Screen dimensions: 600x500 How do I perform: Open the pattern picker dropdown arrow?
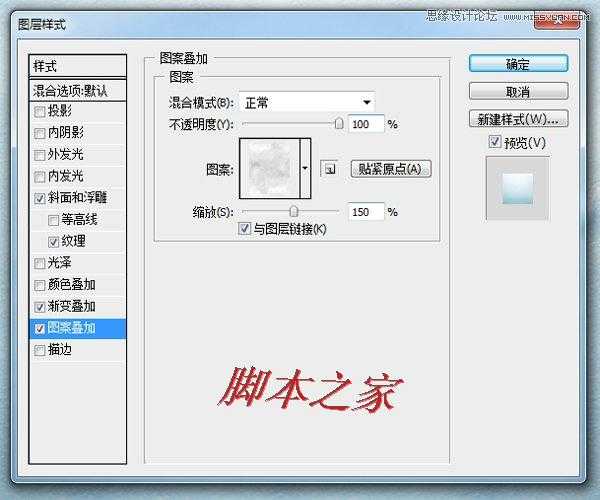coord(305,168)
